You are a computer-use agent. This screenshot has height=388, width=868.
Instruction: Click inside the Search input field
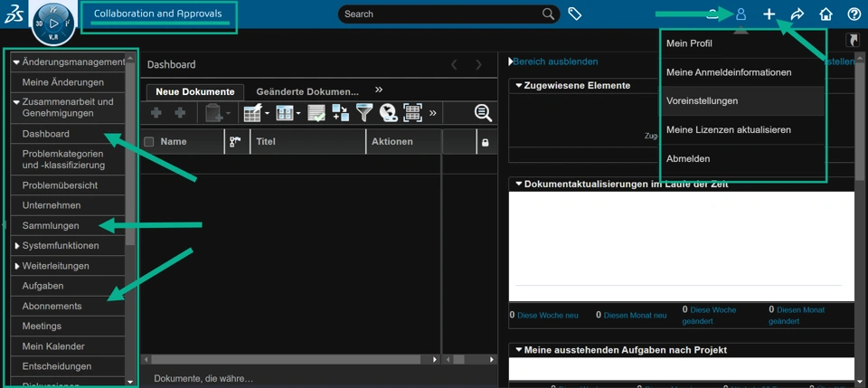(x=440, y=14)
